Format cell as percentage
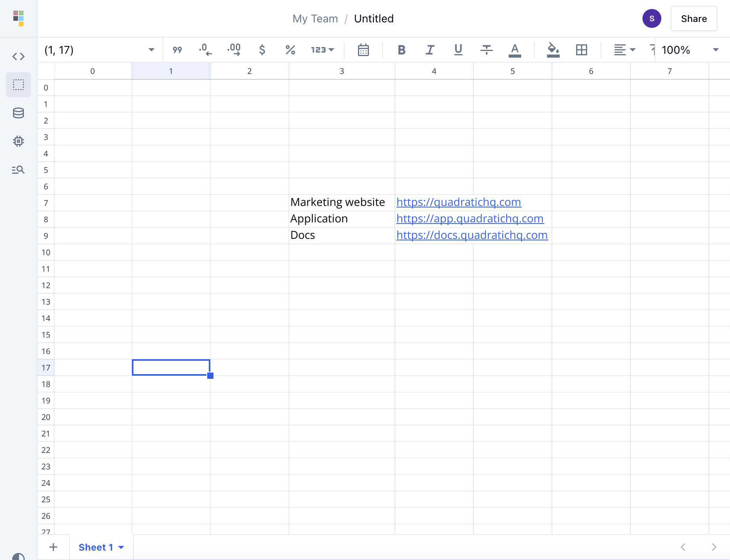The image size is (730, 560). click(290, 50)
